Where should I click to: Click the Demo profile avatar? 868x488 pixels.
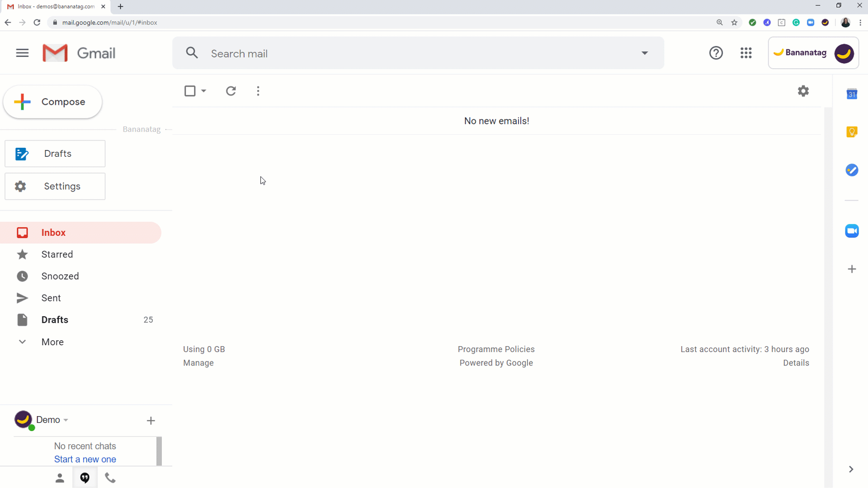(x=24, y=420)
